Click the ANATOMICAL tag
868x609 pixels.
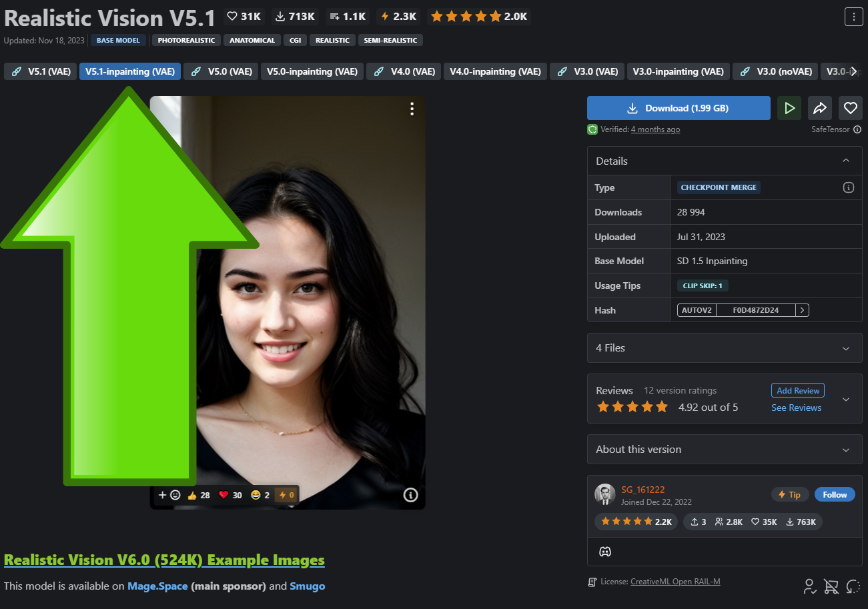(252, 40)
